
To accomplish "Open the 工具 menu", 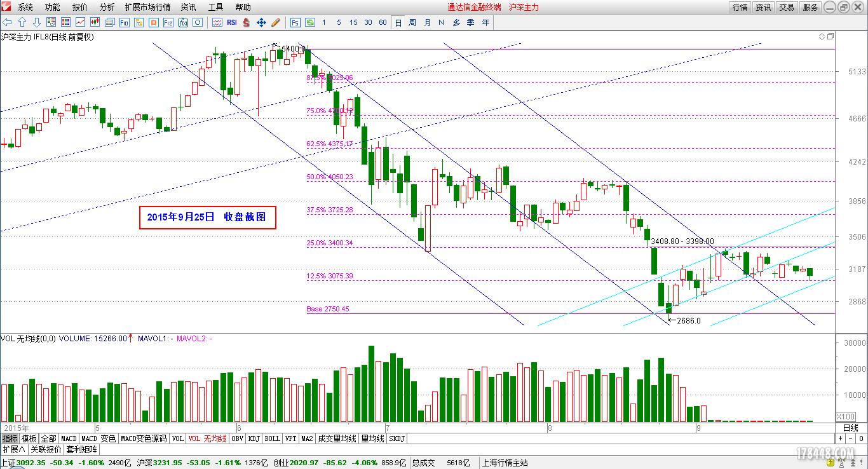I will click(215, 7).
